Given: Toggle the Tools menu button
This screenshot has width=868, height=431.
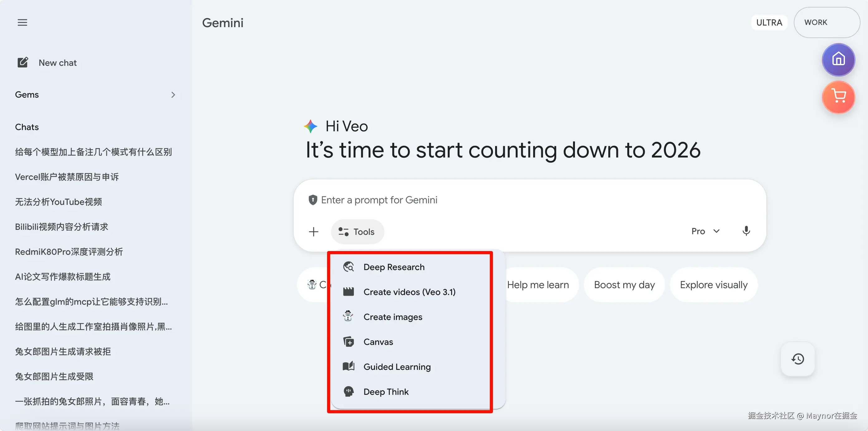Looking at the screenshot, I should coord(357,232).
